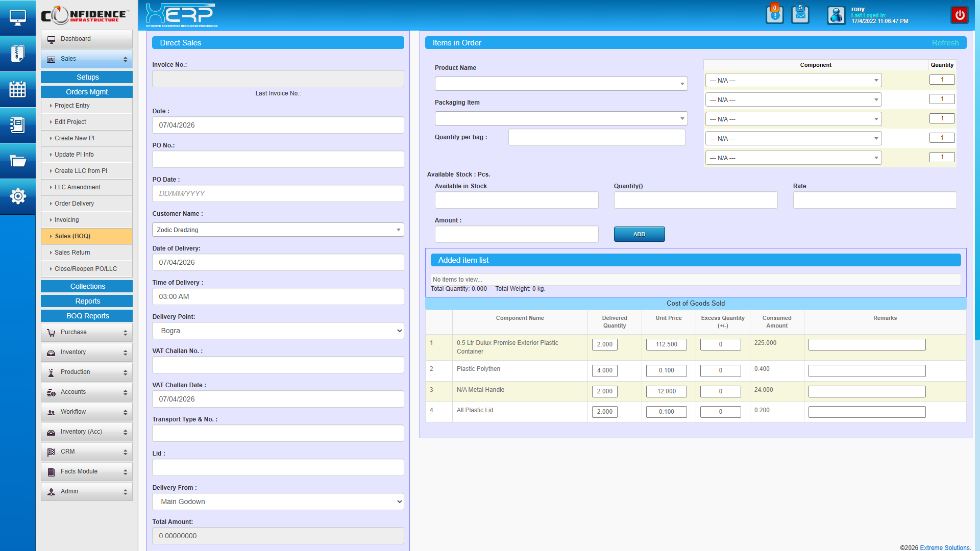Select the calendar icon in the left rail

[x=18, y=89]
